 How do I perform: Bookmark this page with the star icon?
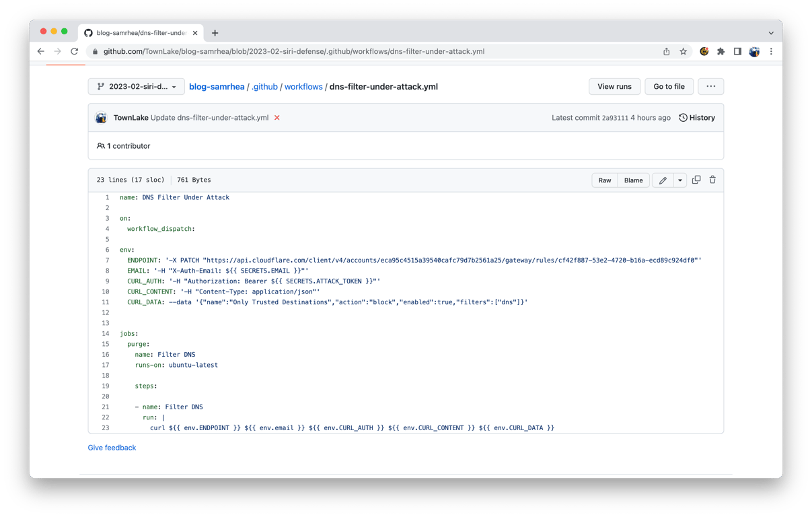pyautogui.click(x=684, y=51)
